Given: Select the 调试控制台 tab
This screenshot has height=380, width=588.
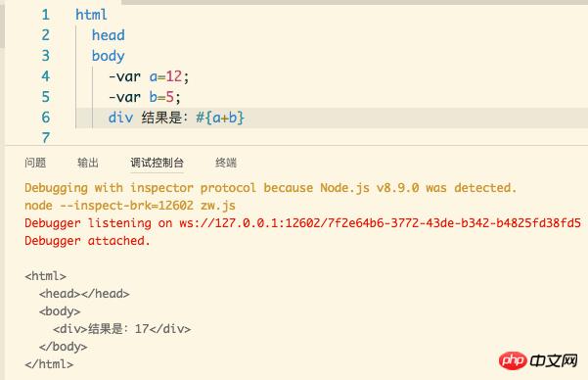Looking at the screenshot, I should 157,163.
